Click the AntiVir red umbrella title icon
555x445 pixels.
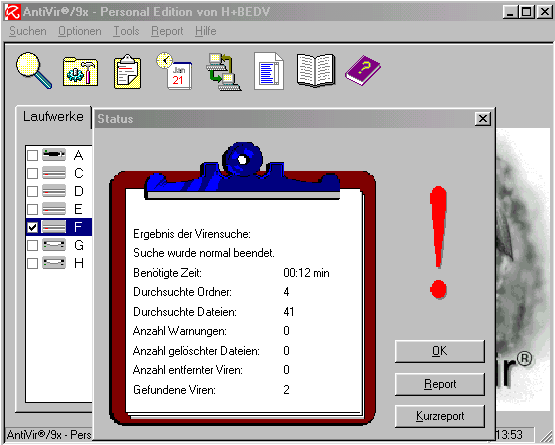13,12
